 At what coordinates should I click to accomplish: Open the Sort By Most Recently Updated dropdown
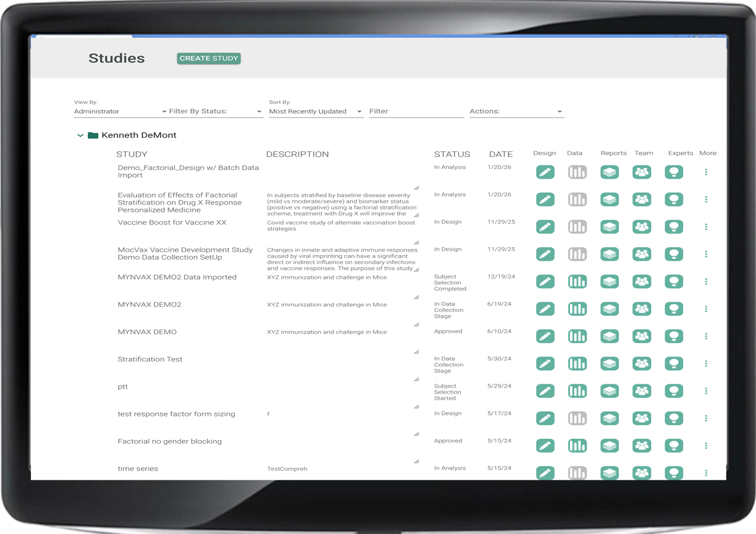point(315,112)
